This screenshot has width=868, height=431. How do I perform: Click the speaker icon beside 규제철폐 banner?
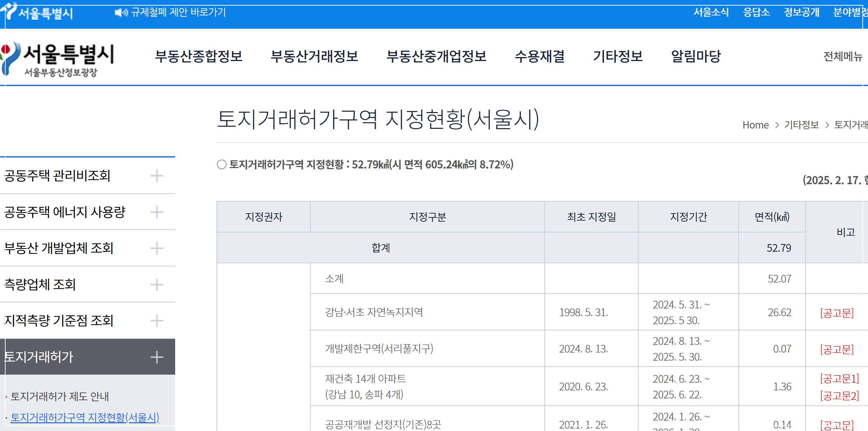click(x=120, y=13)
